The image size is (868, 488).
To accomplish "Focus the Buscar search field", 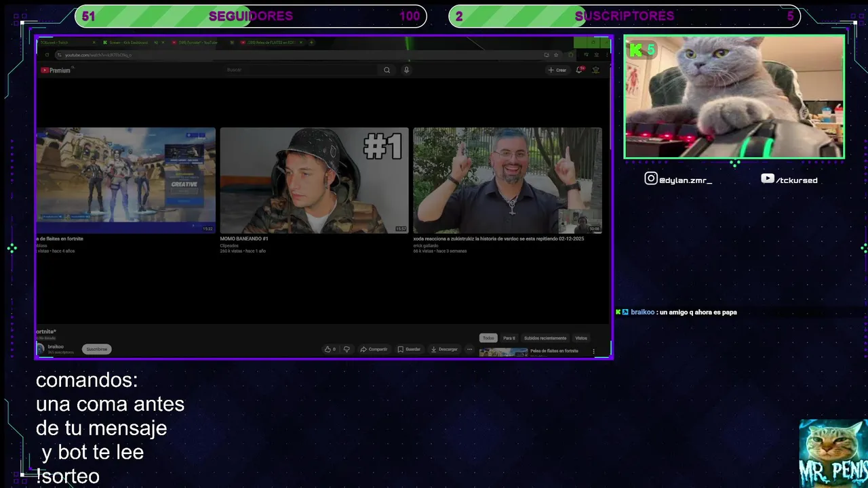I will (x=302, y=70).
